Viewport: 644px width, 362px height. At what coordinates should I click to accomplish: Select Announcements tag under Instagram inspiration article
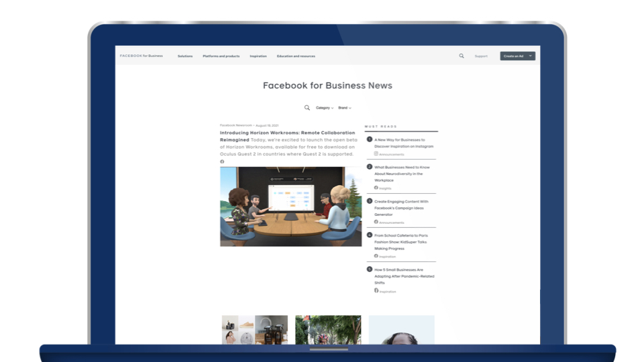pos(391,154)
